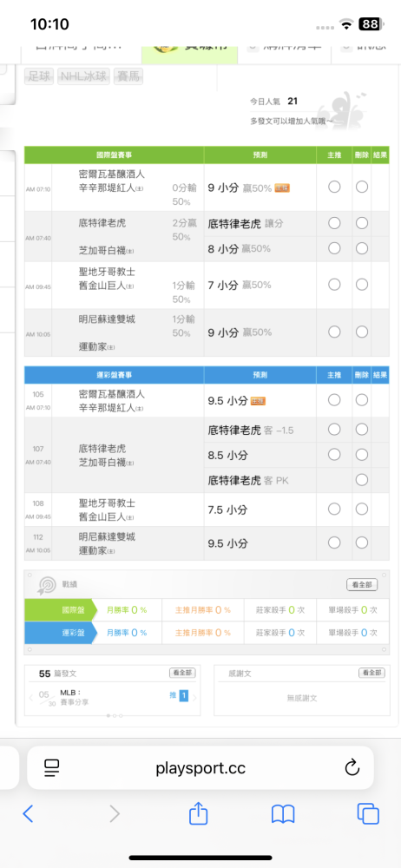Open Safari tabs overview icon
The image size is (401, 868).
(368, 814)
